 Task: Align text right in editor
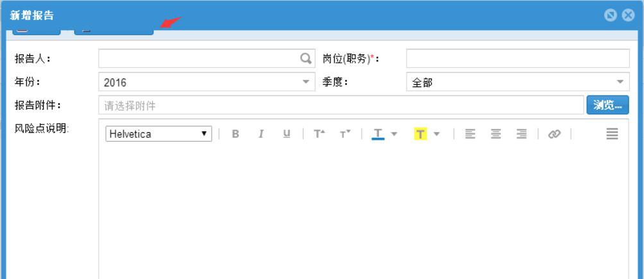tap(521, 134)
